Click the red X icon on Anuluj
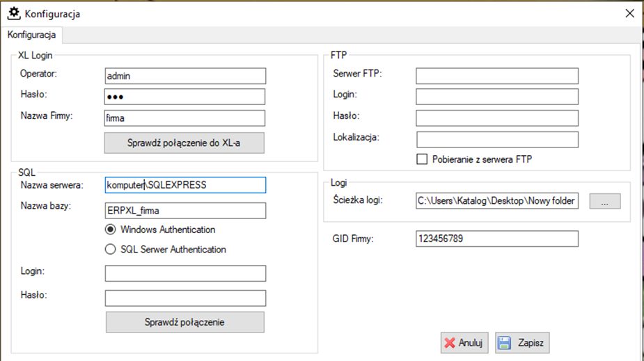This screenshot has width=644, height=361. [450, 342]
